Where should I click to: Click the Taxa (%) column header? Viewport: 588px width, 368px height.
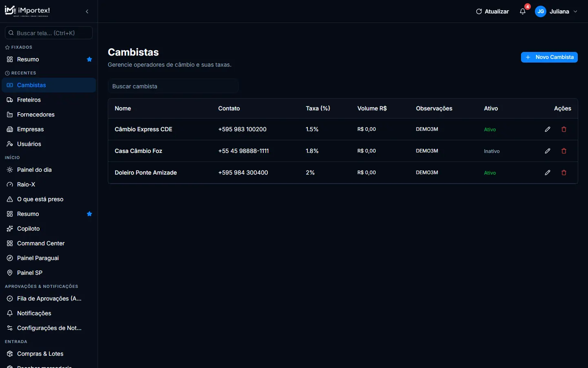pos(318,108)
